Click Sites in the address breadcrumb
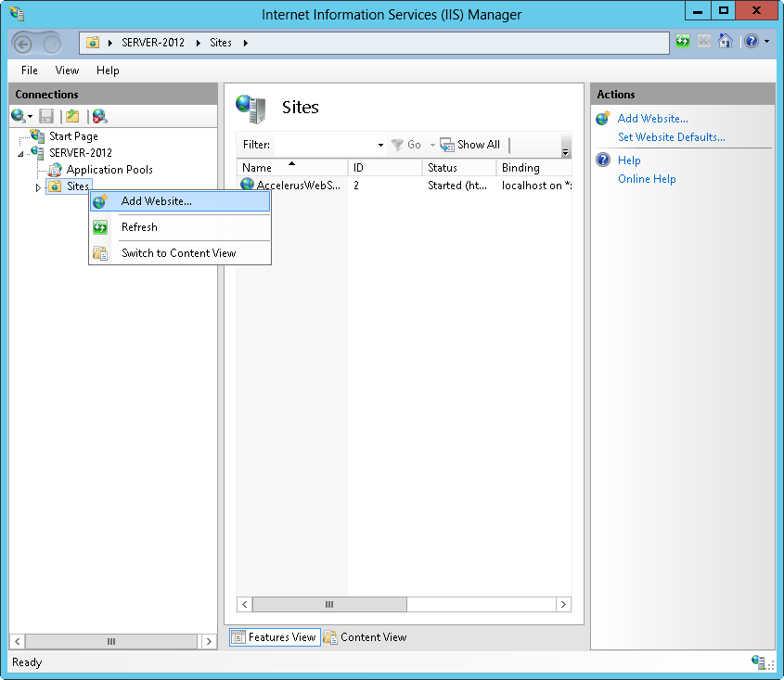This screenshot has width=784, height=680. (x=221, y=43)
